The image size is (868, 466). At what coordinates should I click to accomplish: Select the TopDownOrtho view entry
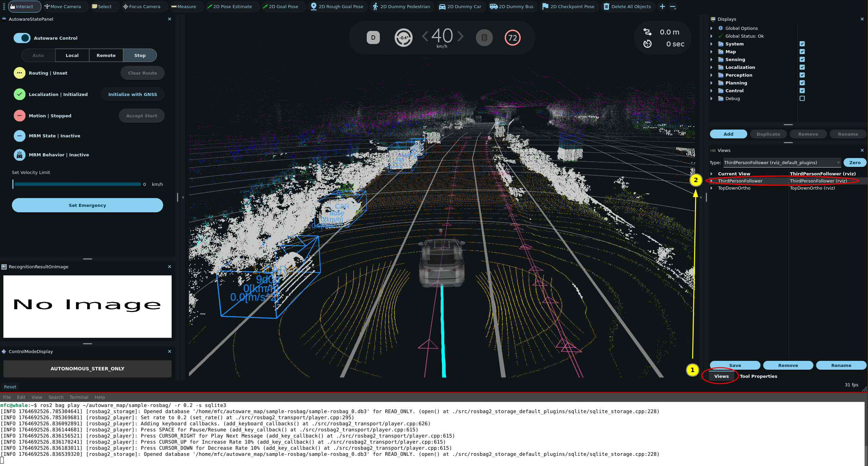pyautogui.click(x=734, y=188)
